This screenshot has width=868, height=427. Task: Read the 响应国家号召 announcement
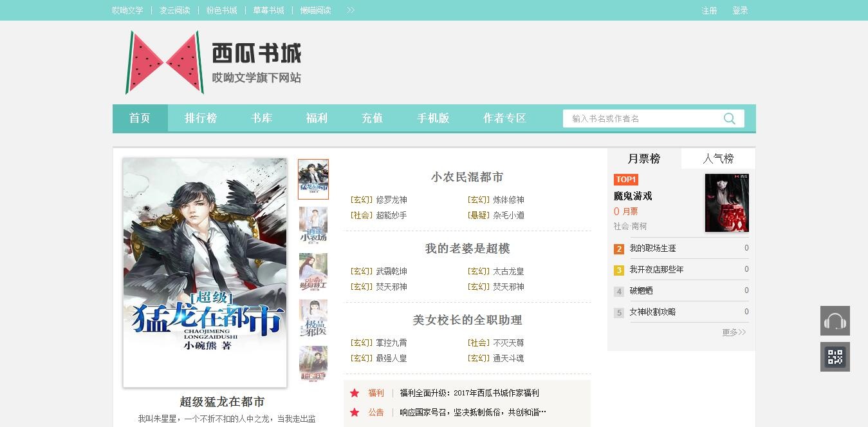pos(473,412)
